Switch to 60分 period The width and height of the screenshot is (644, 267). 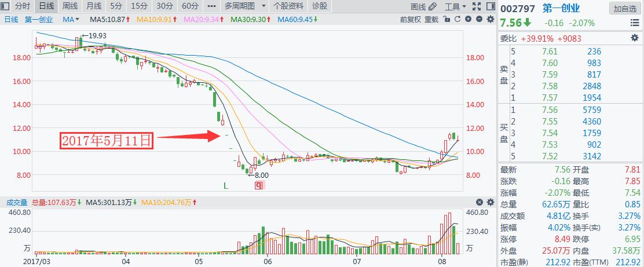[x=190, y=6]
